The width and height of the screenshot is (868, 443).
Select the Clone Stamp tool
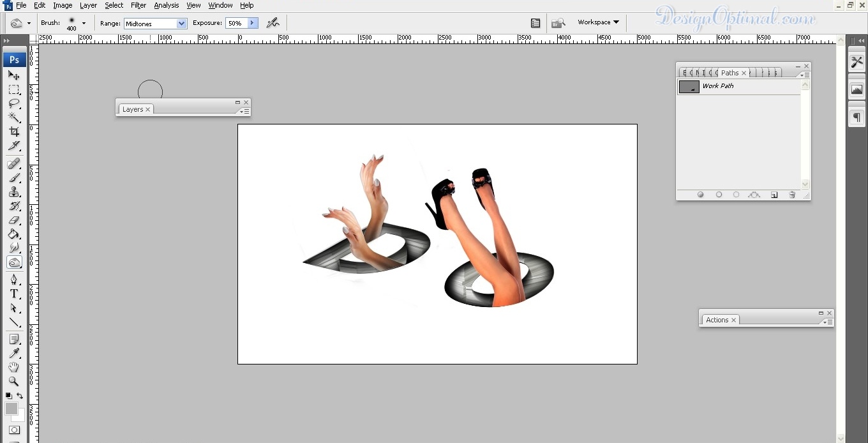click(14, 192)
